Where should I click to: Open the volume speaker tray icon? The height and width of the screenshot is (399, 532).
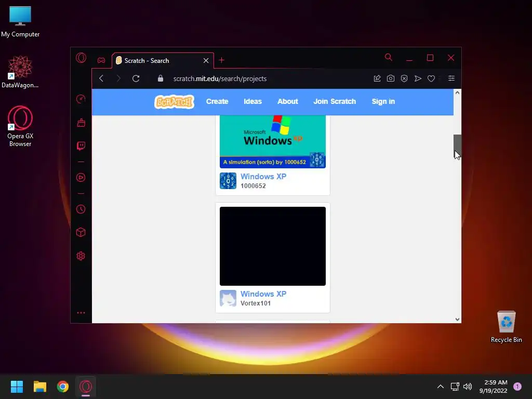tap(468, 387)
